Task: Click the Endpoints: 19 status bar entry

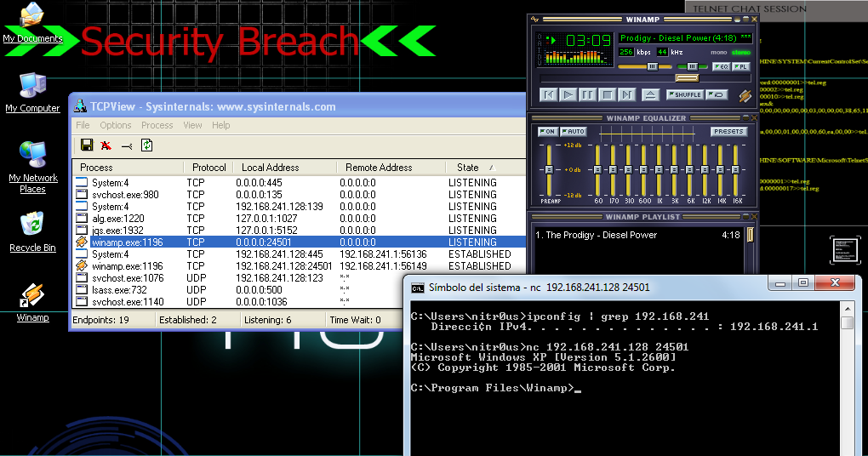Action: (100, 320)
